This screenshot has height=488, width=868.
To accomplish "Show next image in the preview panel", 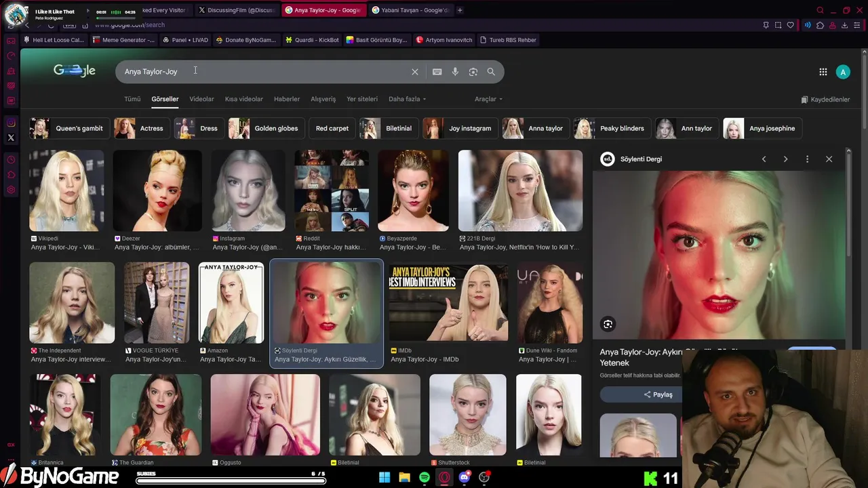I will click(785, 159).
